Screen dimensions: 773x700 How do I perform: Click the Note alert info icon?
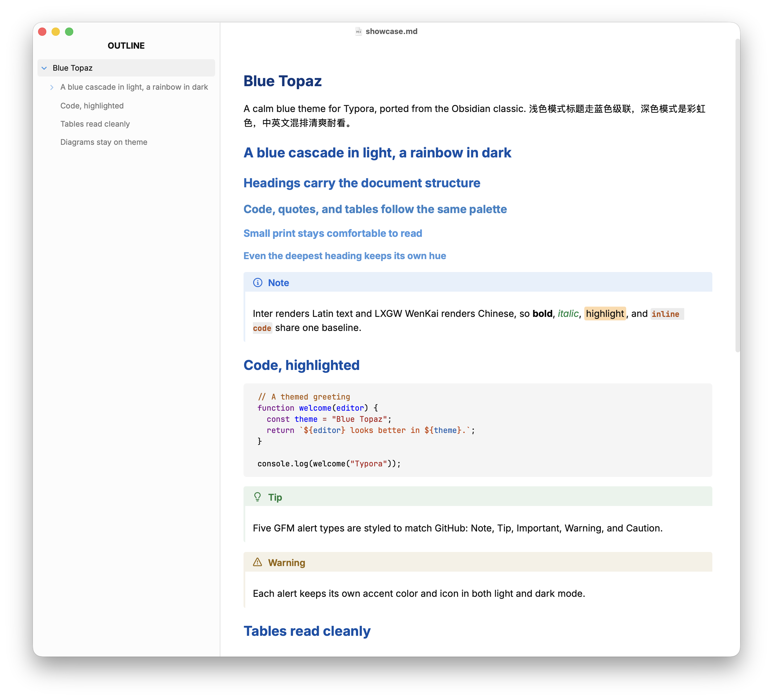258,283
